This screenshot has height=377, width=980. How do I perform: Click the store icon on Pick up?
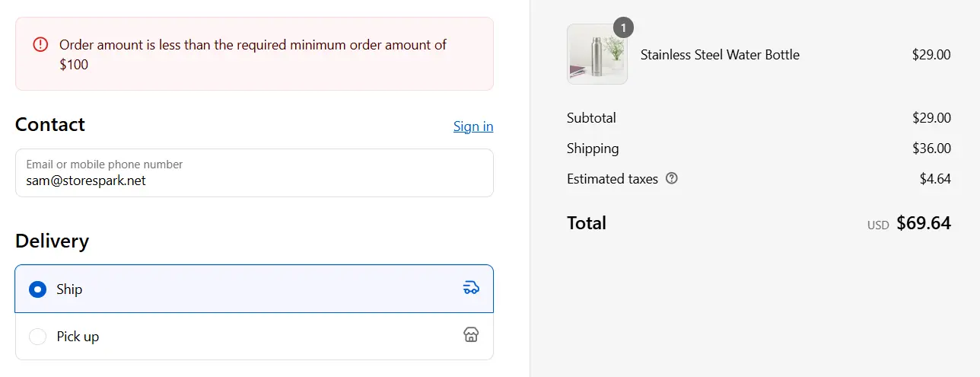pyautogui.click(x=471, y=335)
